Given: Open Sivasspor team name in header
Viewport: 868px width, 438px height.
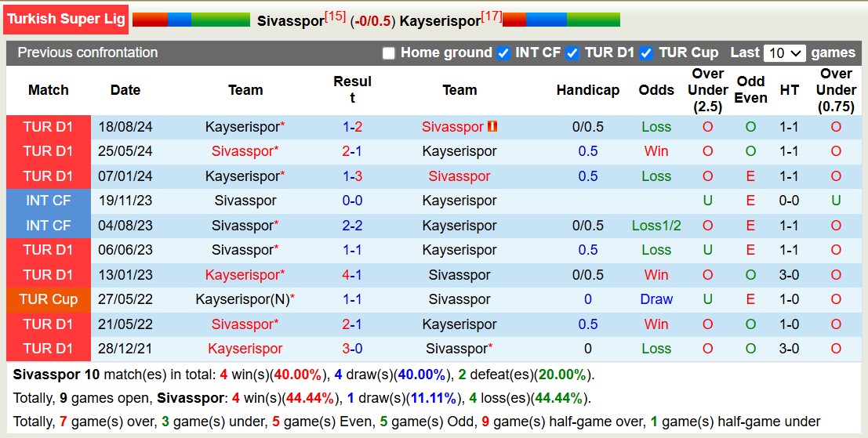Looking at the screenshot, I should tap(290, 21).
